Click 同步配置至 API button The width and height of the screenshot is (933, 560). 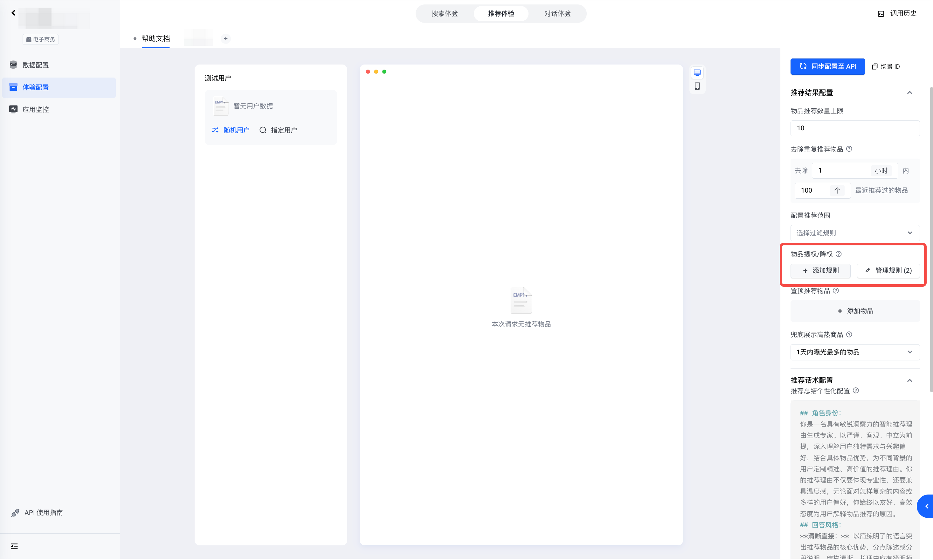[827, 67]
